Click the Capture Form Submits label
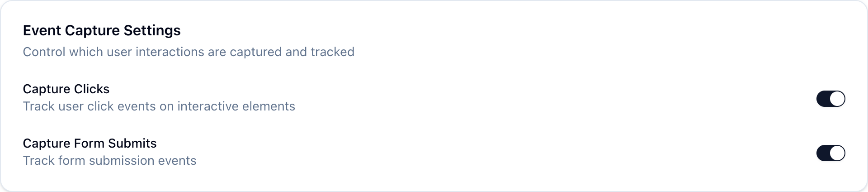 tap(90, 143)
